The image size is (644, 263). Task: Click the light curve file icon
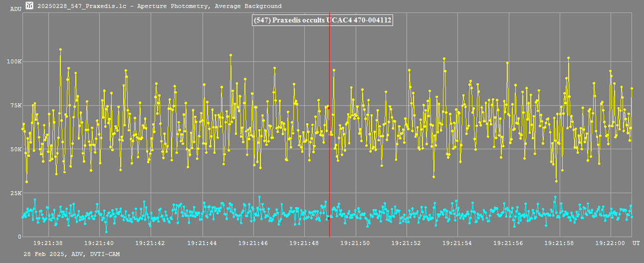point(30,6)
